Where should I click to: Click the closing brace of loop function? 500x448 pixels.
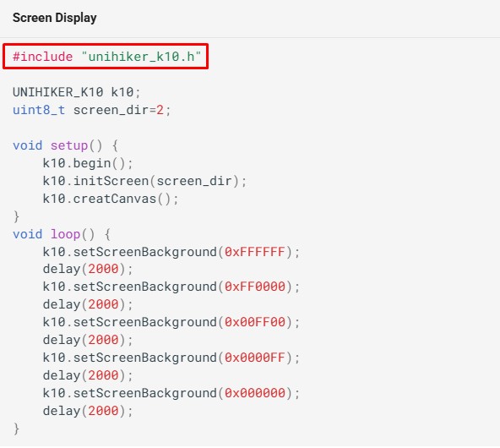point(16,429)
